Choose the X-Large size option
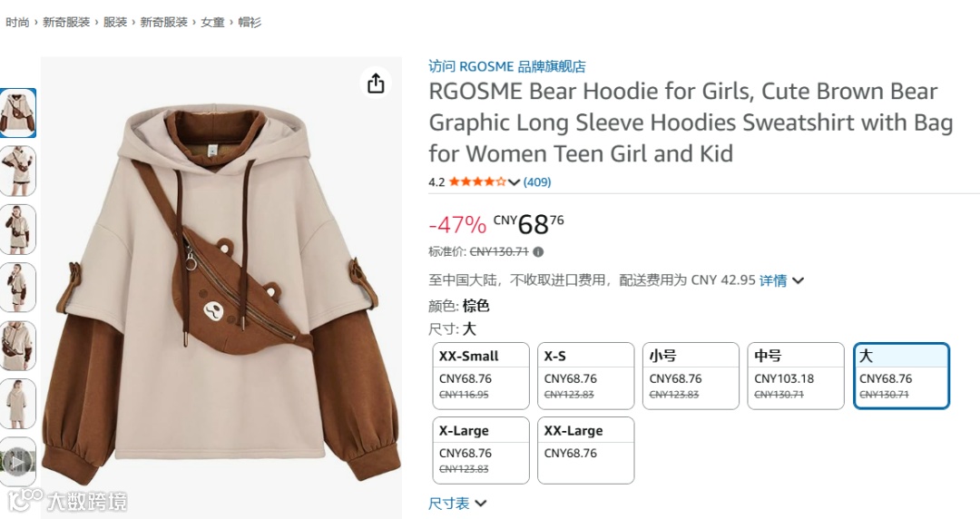The height and width of the screenshot is (519, 980). point(481,450)
